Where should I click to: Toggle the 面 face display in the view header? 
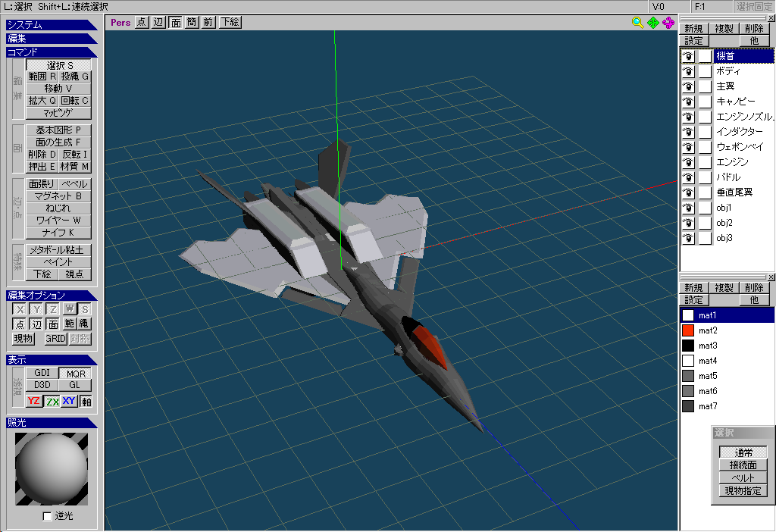click(175, 22)
